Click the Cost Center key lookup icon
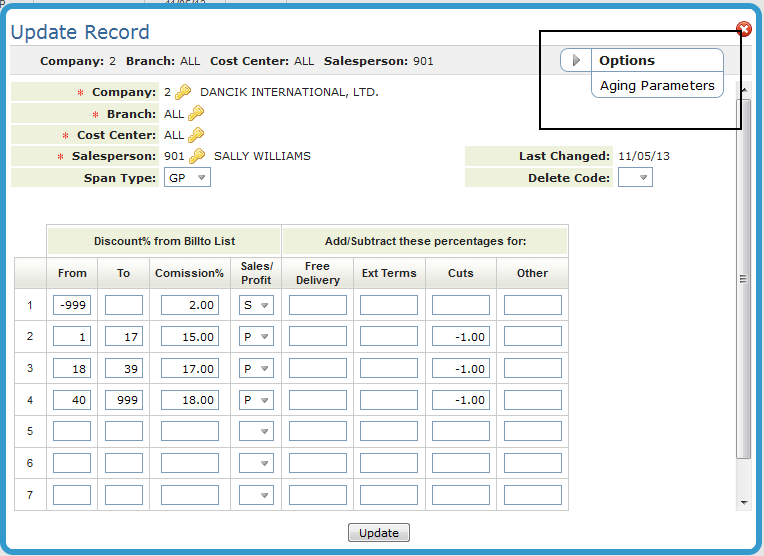 click(x=196, y=135)
